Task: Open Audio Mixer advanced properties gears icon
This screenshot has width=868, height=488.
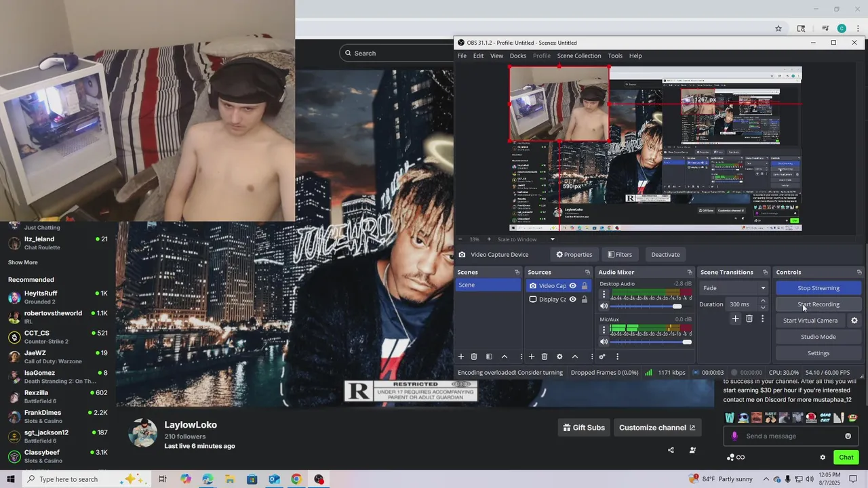Action: click(602, 357)
